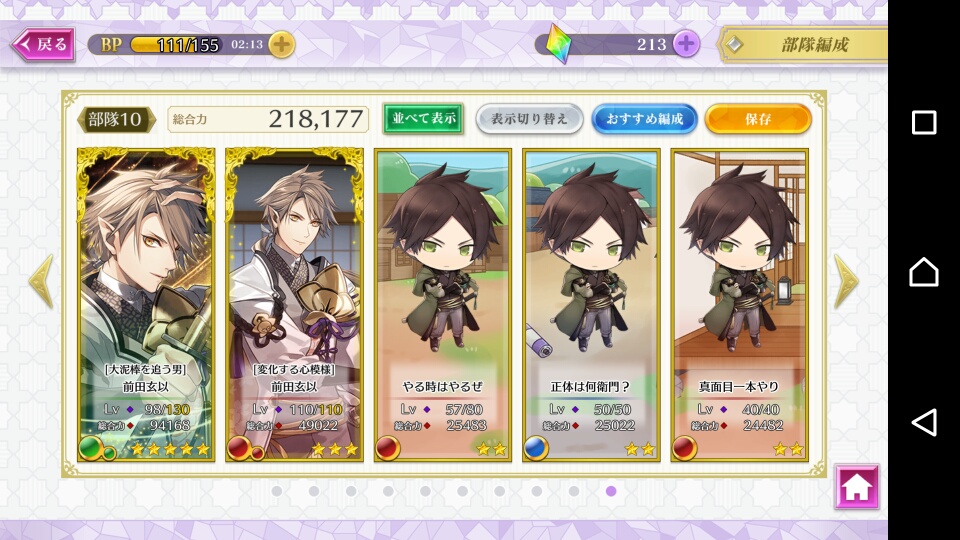The image size is (960, 540).
Task: Tap the green attribute orb on first card
Action: [x=90, y=448]
